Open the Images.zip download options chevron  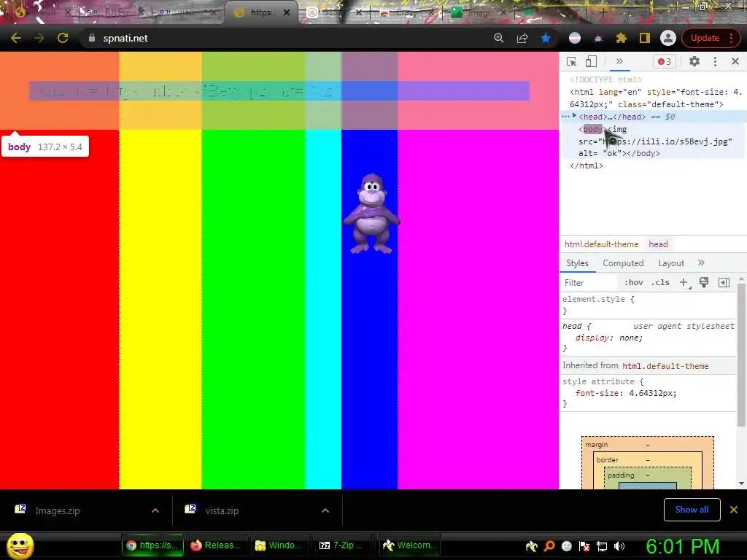click(x=155, y=510)
